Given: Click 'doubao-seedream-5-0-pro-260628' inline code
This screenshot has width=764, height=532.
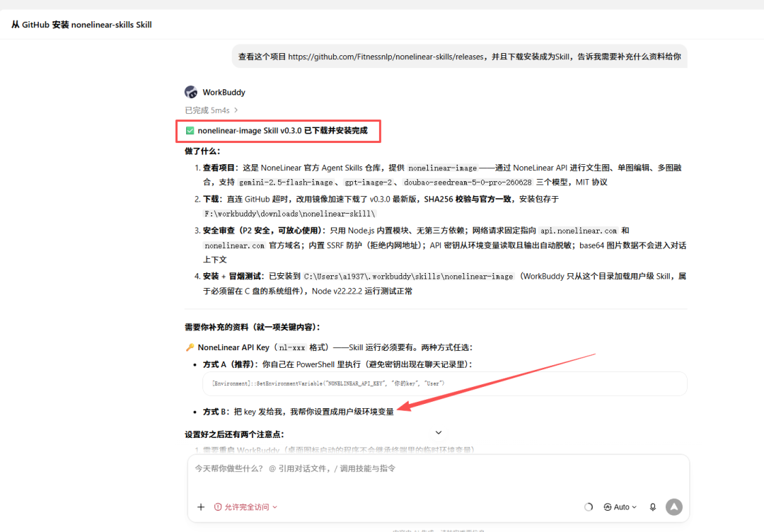Looking at the screenshot, I should 468,183.
